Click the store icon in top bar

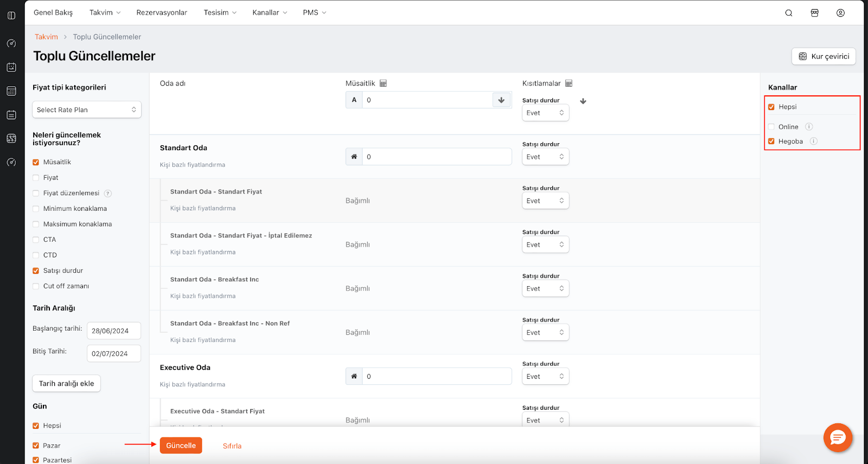pos(814,13)
